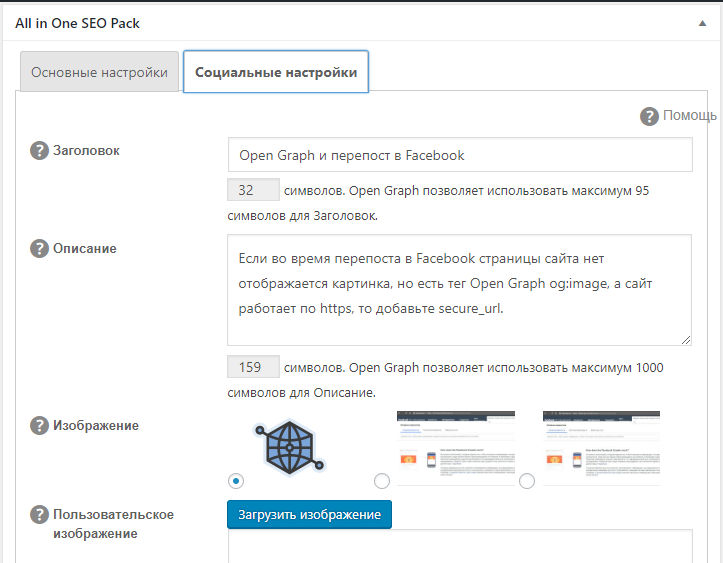Click Загрузить изображение button
Screen dimensions: 723x563
(309, 514)
